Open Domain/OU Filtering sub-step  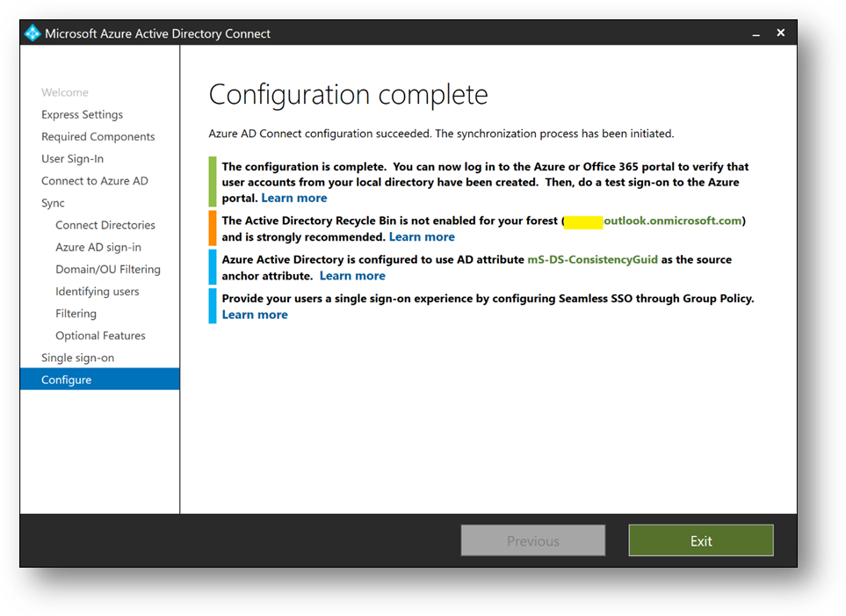click(x=108, y=270)
